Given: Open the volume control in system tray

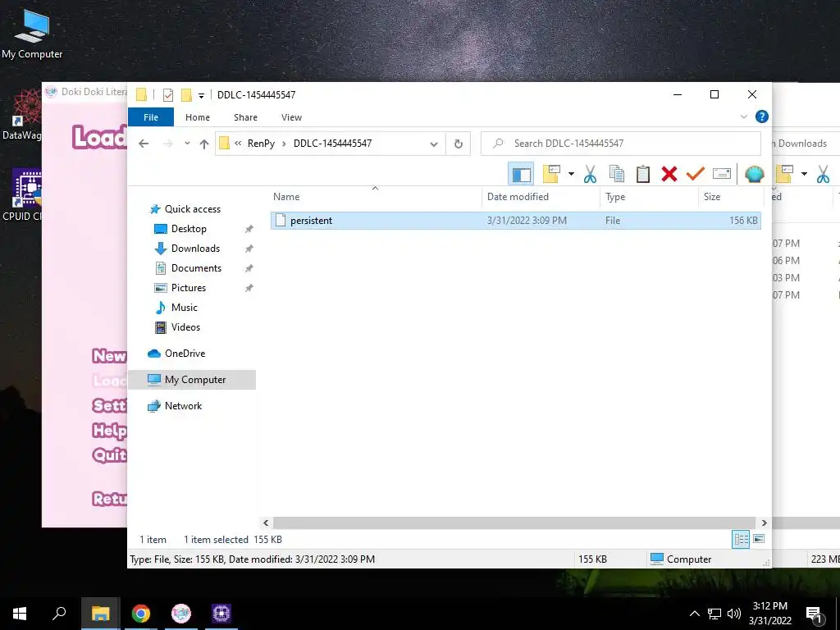Looking at the screenshot, I should pyautogui.click(x=734, y=614).
